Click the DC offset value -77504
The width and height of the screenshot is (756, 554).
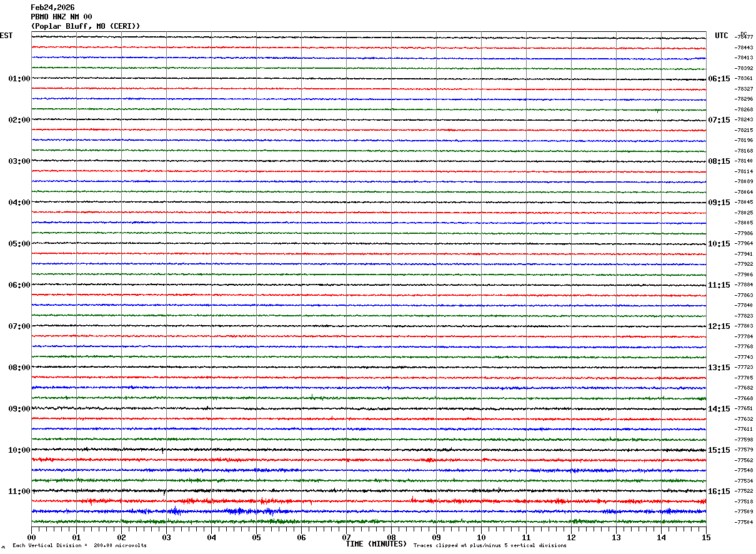click(x=744, y=522)
